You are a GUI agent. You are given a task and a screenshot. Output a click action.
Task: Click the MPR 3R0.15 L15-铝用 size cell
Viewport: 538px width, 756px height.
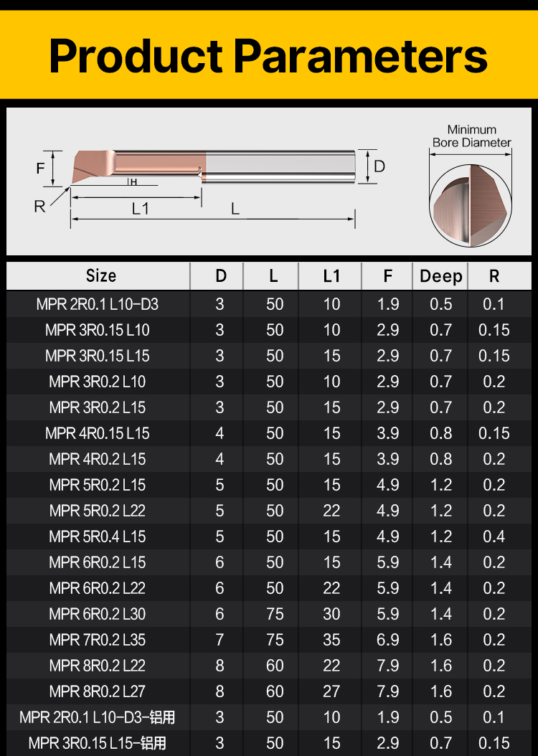click(x=98, y=743)
